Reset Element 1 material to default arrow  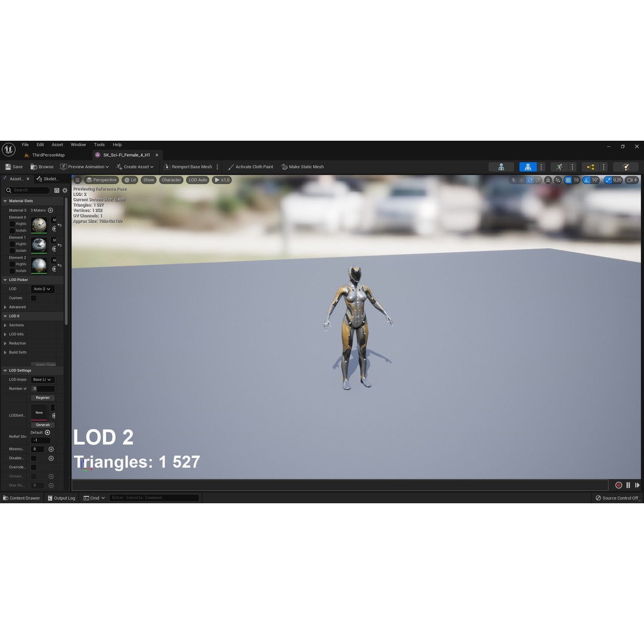click(60, 245)
